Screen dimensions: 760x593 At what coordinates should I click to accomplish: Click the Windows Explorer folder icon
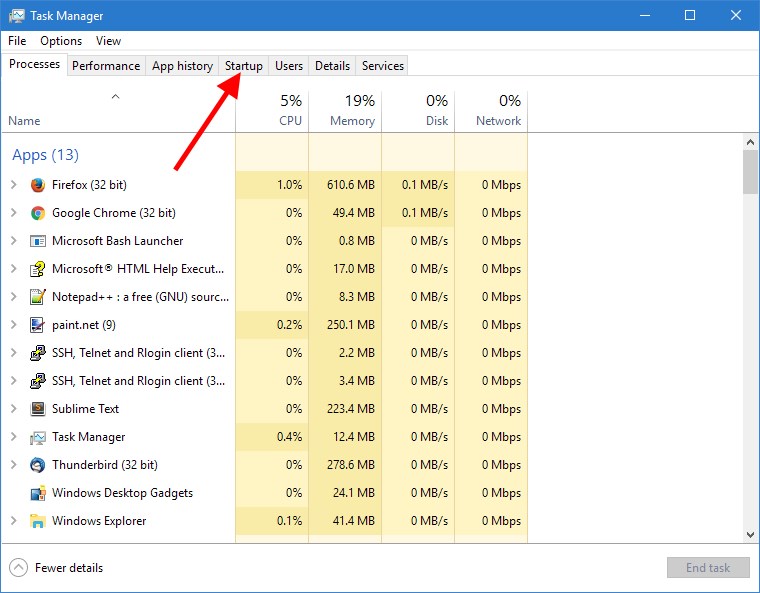38,521
